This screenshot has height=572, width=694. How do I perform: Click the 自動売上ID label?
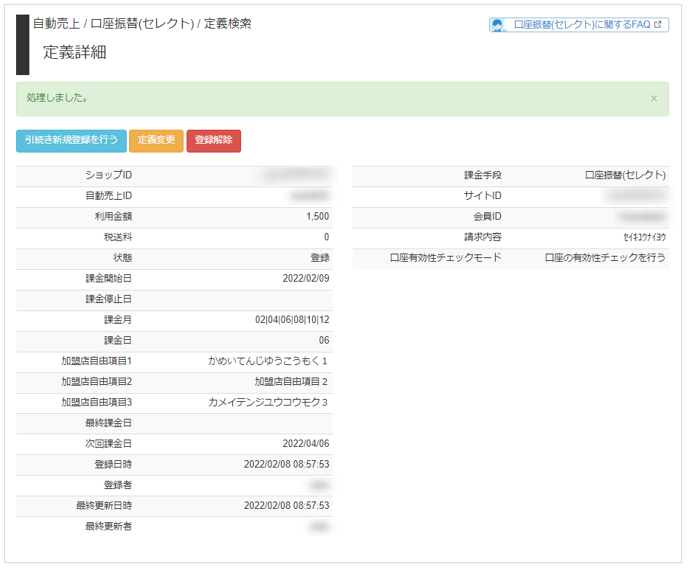coord(108,196)
